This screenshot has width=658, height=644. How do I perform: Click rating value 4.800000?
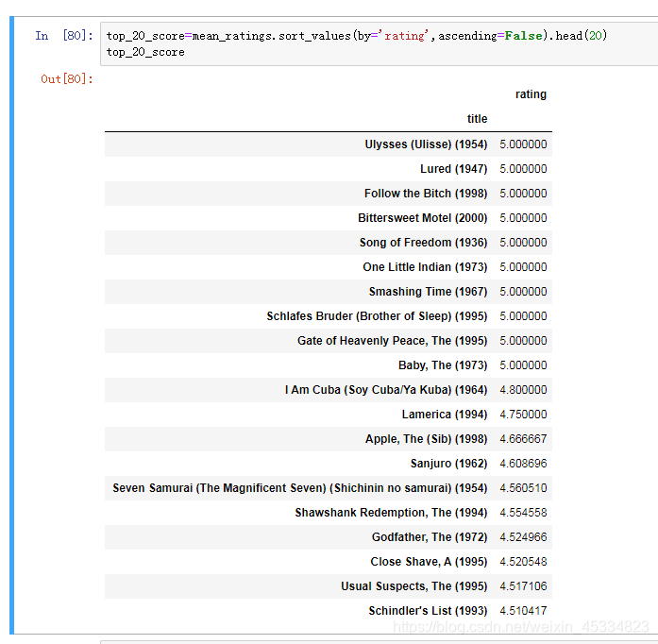pos(523,390)
